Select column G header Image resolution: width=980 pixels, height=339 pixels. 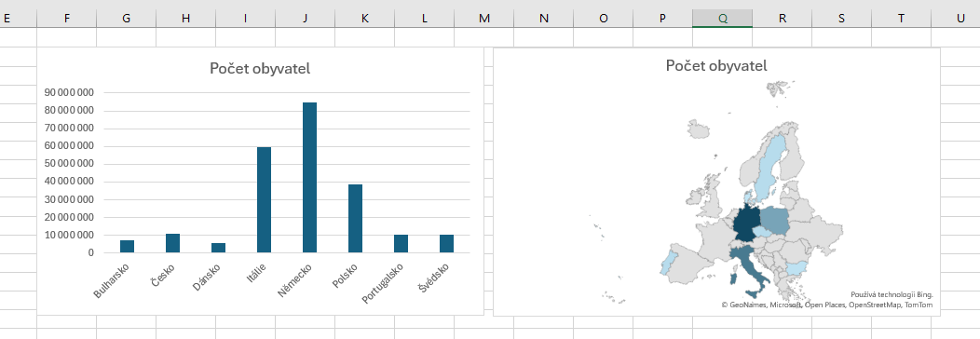tap(127, 18)
